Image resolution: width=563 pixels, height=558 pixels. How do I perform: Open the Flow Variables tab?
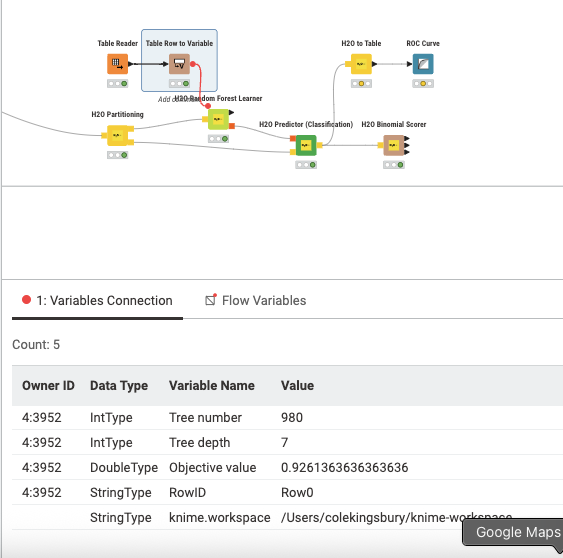tap(256, 301)
